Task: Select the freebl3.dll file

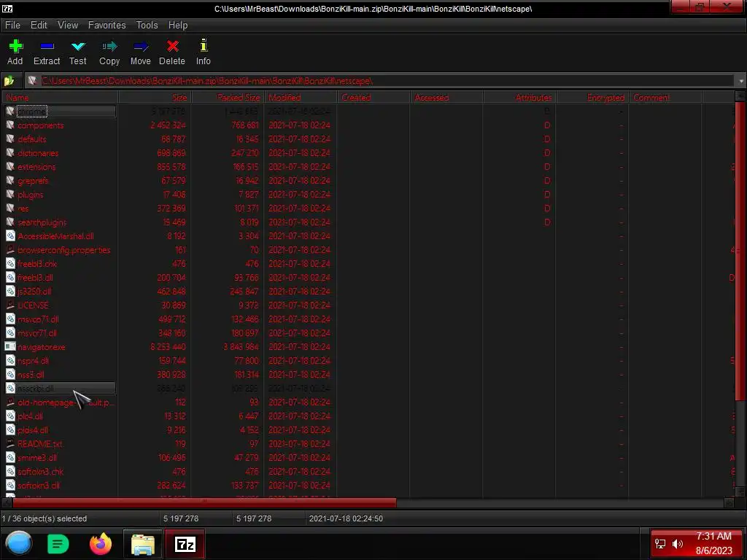Action: [35, 277]
